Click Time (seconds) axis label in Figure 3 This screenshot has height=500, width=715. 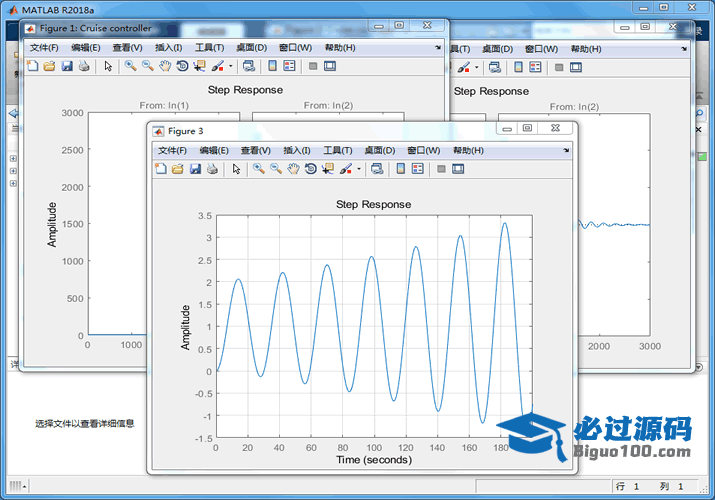pyautogui.click(x=374, y=460)
